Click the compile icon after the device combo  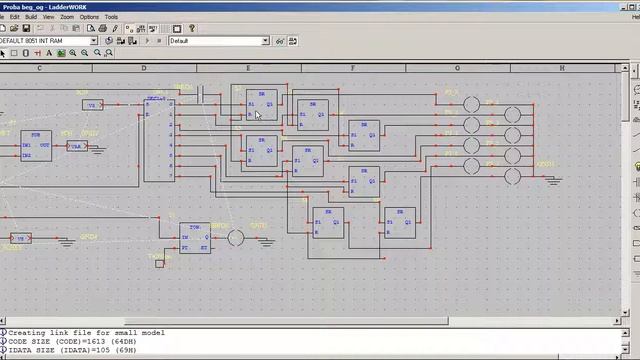coord(109,41)
